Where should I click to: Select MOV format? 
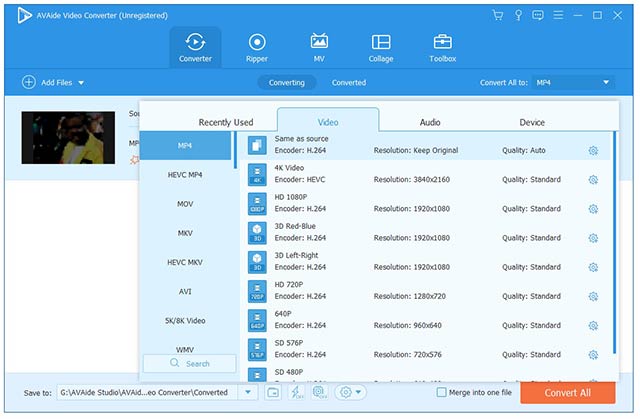point(185,204)
